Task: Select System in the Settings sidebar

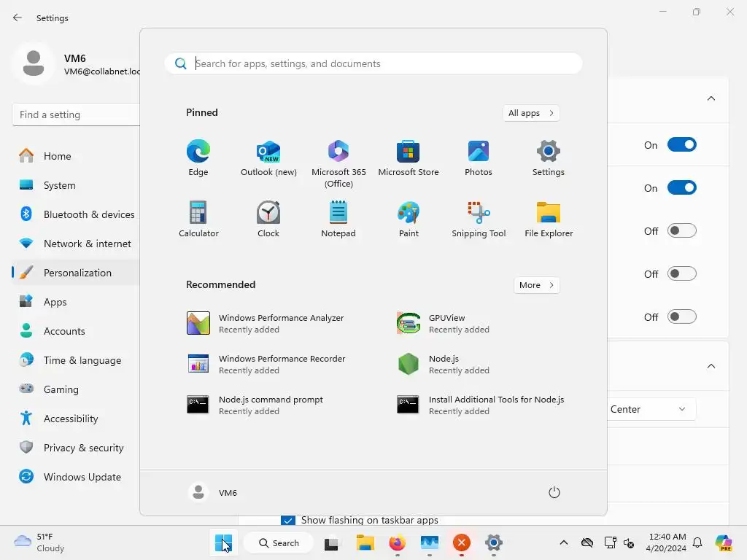Action: point(76,185)
